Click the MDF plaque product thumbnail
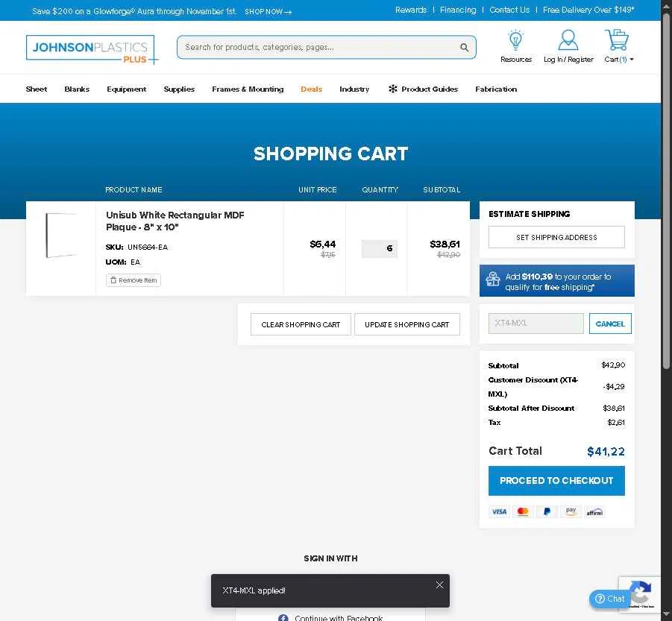 [x=61, y=235]
